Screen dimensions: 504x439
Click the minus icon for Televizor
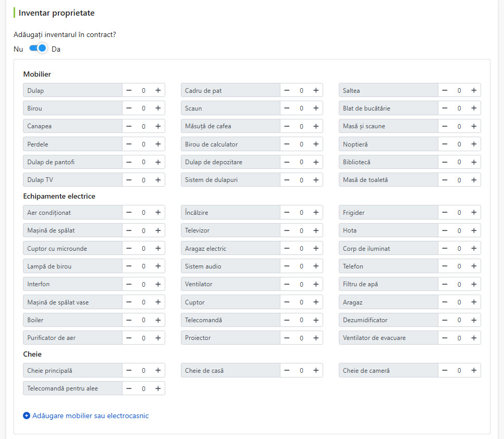point(287,230)
